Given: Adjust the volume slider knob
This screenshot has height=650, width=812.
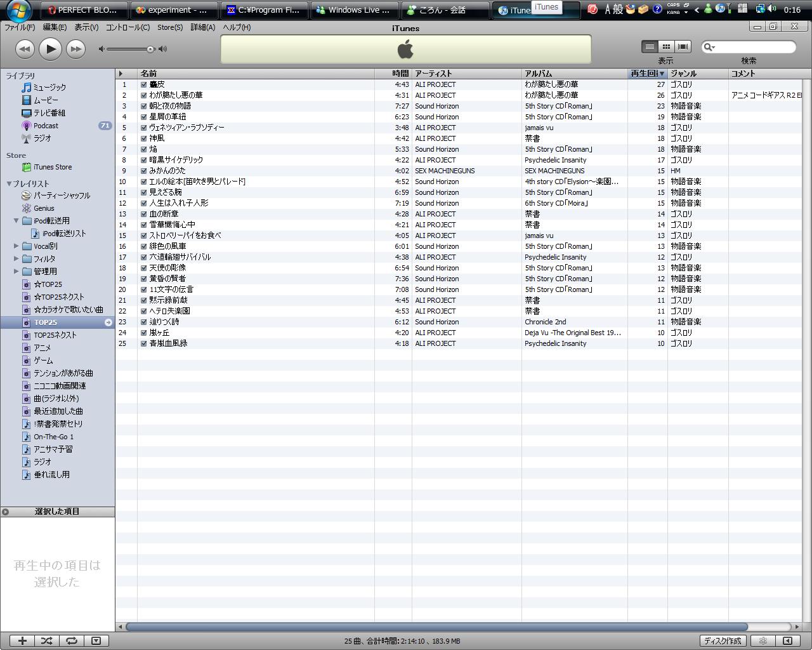Looking at the screenshot, I should pos(150,49).
